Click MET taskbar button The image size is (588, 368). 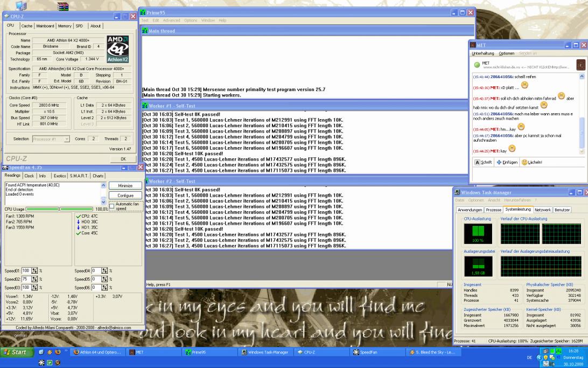tap(153, 352)
